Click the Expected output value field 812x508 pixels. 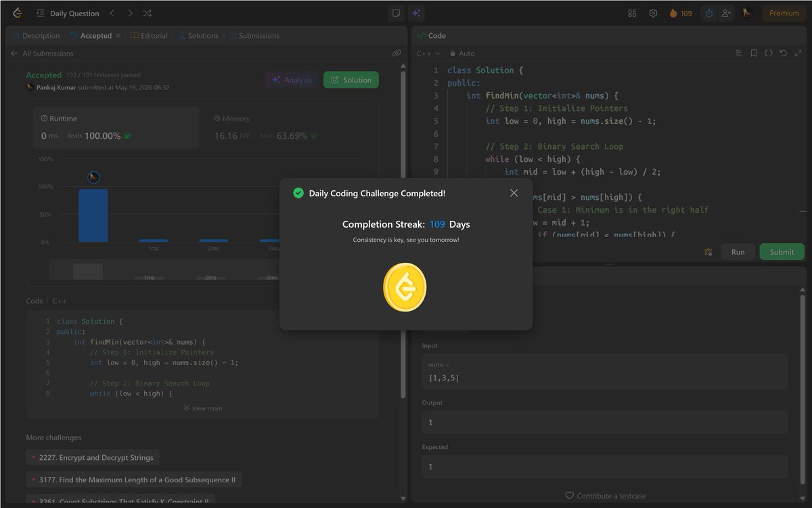point(605,467)
